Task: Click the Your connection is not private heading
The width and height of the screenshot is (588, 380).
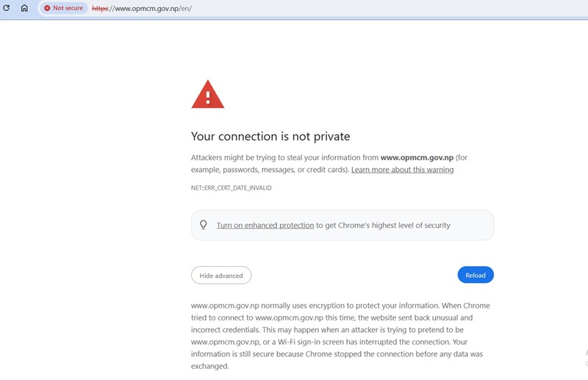Action: (x=270, y=136)
